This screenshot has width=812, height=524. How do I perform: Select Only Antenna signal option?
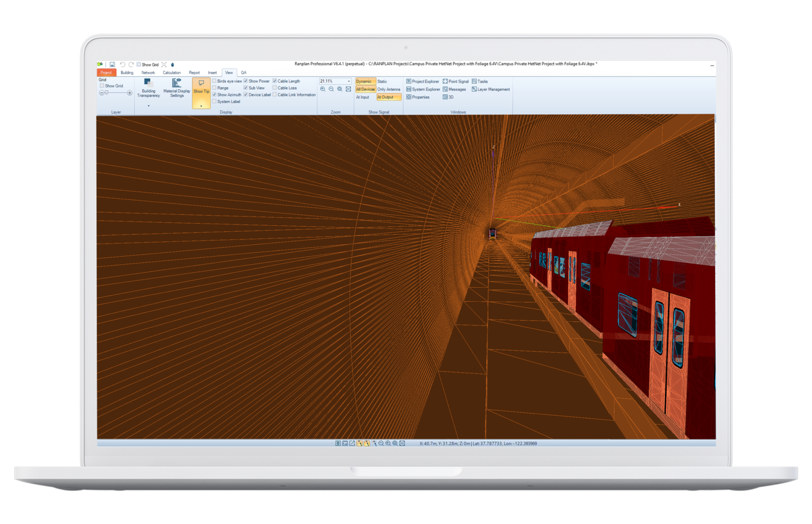389,89
